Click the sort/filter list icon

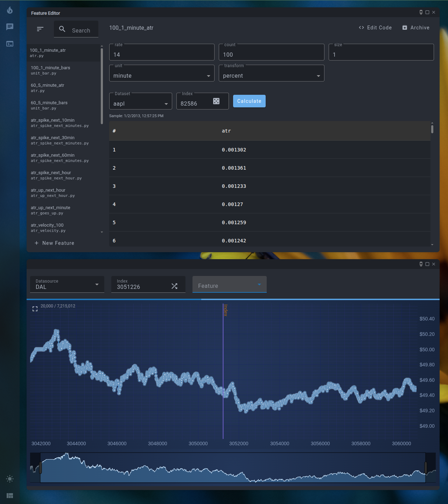point(40,29)
